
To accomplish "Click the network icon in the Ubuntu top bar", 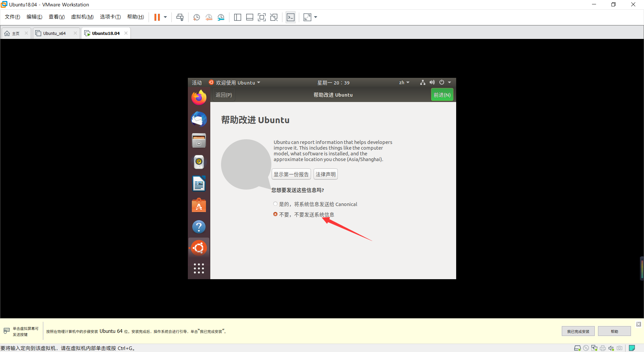I will click(x=423, y=83).
